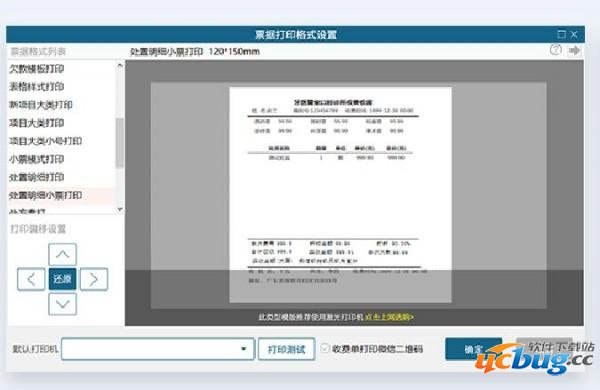This screenshot has height=390, width=600.
Task: Follow the 点击上淘选购 link
Action: pos(389,317)
